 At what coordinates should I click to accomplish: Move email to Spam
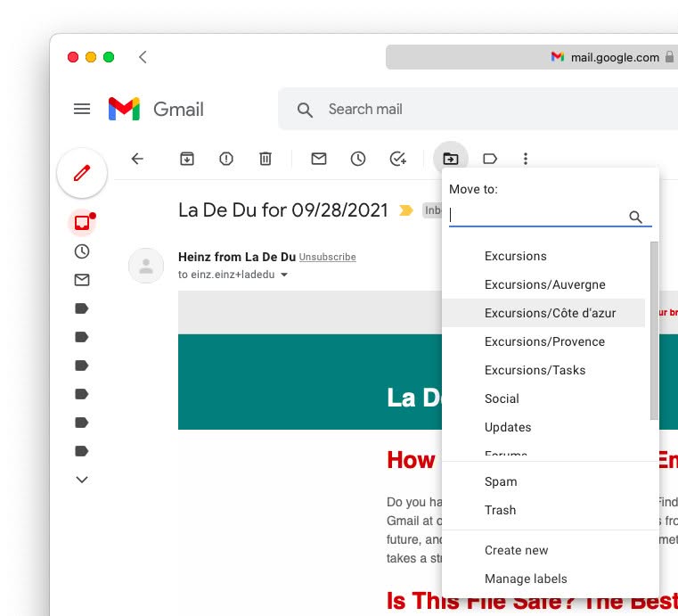551,481
